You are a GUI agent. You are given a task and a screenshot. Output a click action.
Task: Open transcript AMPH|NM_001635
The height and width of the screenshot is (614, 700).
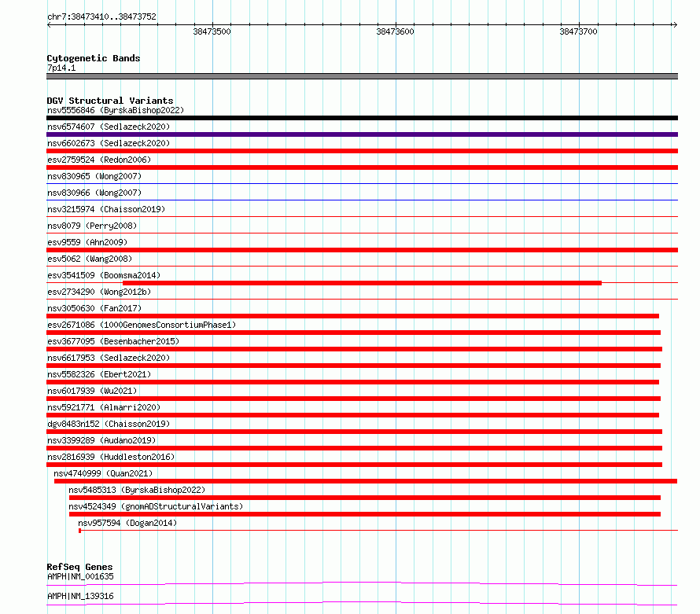point(80,576)
